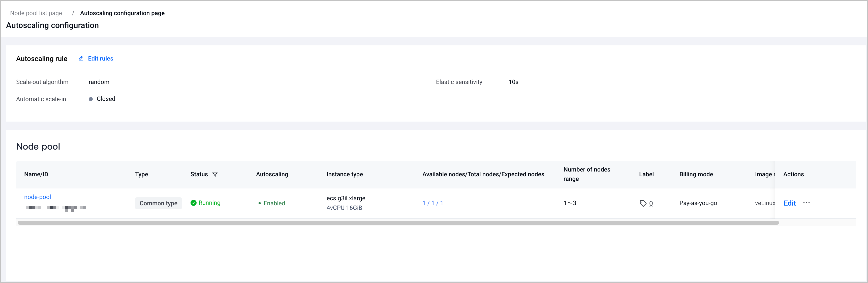Click the Scale-out algorithm label
This screenshot has height=283, width=868.
[42, 82]
